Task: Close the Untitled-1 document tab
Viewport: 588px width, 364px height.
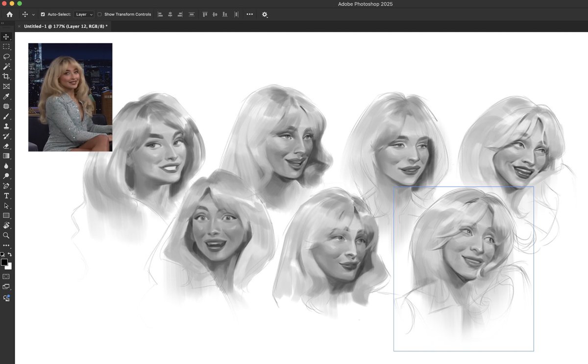Action: pyautogui.click(x=19, y=26)
